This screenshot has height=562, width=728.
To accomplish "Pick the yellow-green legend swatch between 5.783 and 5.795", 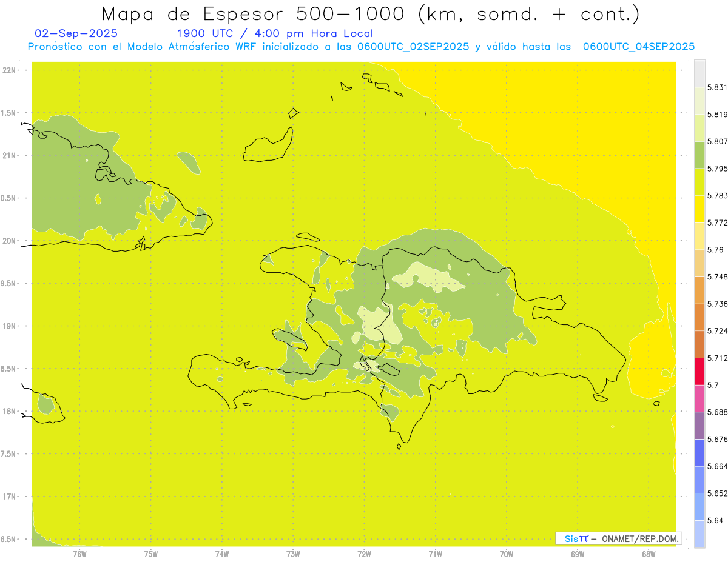I will tap(699, 182).
